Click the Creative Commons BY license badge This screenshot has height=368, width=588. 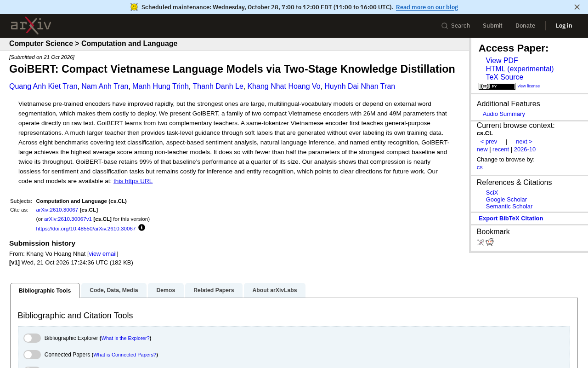click(x=497, y=86)
